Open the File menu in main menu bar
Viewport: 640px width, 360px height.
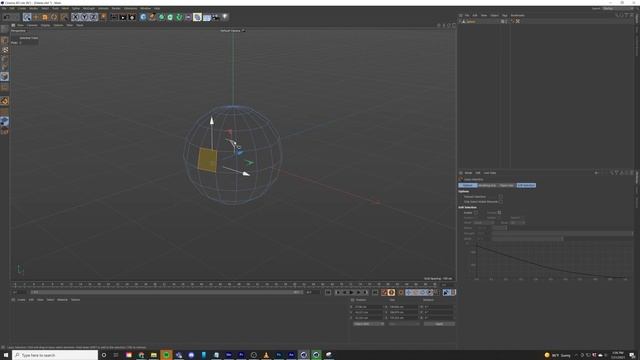tap(4, 9)
